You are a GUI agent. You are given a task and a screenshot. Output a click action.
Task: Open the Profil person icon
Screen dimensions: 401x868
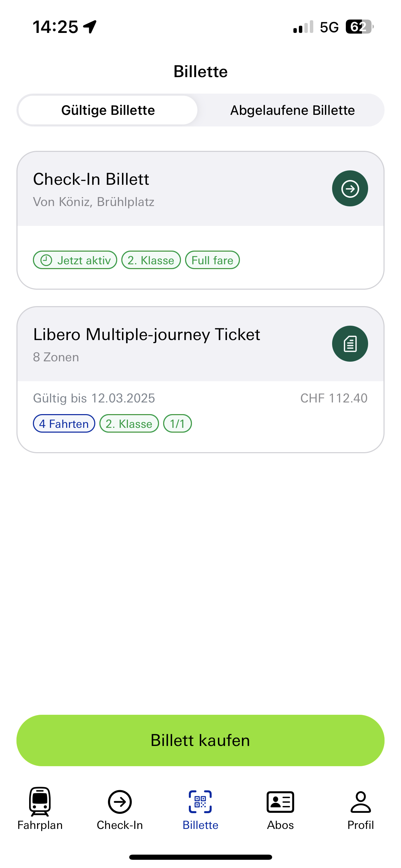pos(361,802)
